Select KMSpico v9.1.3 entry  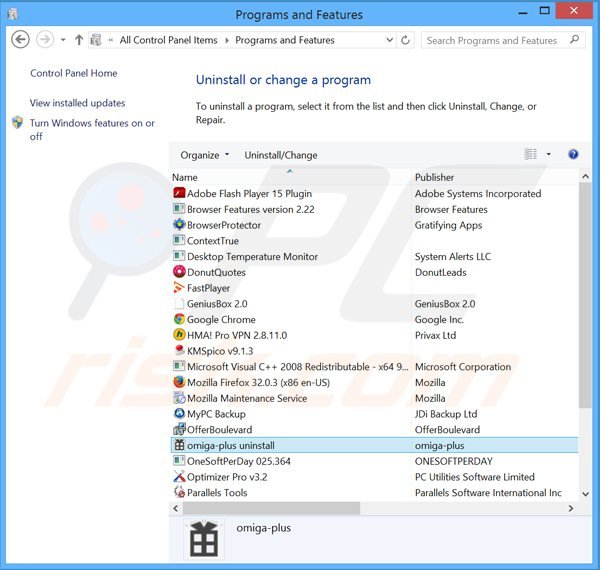(x=220, y=351)
